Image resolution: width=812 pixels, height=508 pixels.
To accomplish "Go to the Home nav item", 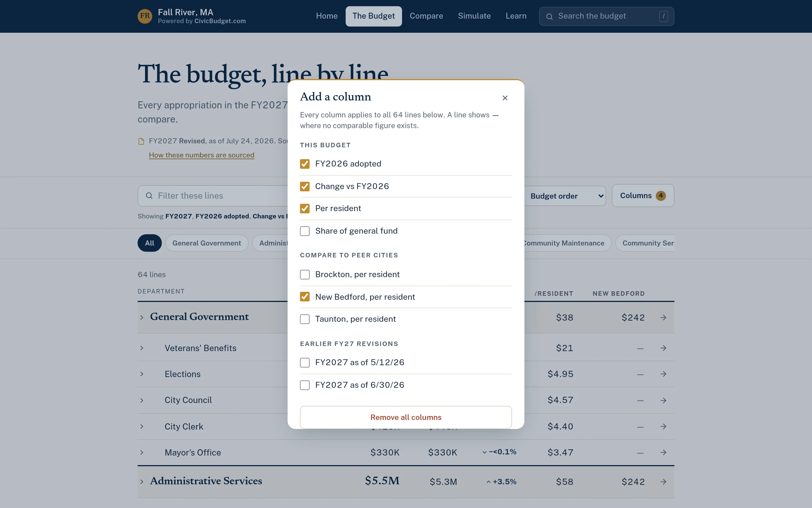I will click(x=326, y=16).
